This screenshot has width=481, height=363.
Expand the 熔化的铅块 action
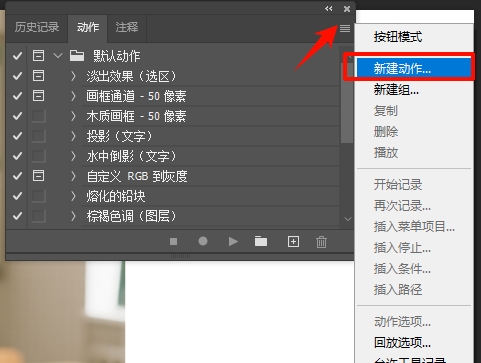(x=73, y=196)
